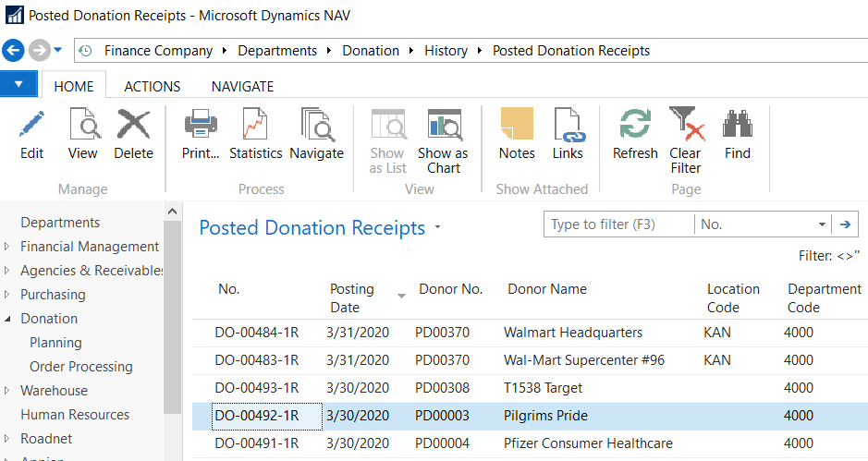Click donor name Pfizer Consumer Healthcare
Screen dimensions: 868x461
(588, 443)
